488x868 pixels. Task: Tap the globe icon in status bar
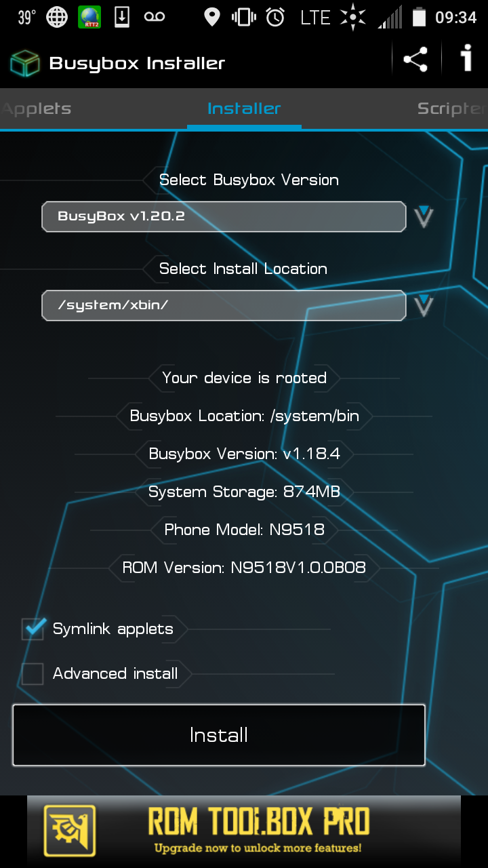click(57, 18)
